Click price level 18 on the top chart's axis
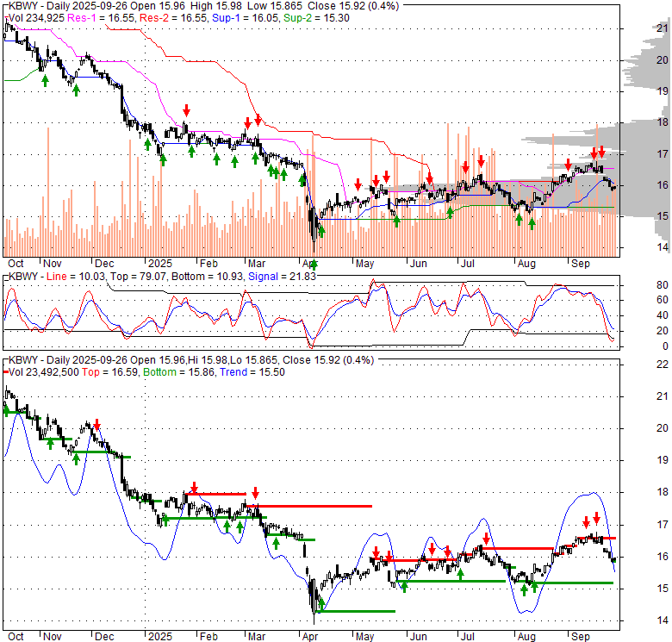 click(x=663, y=122)
